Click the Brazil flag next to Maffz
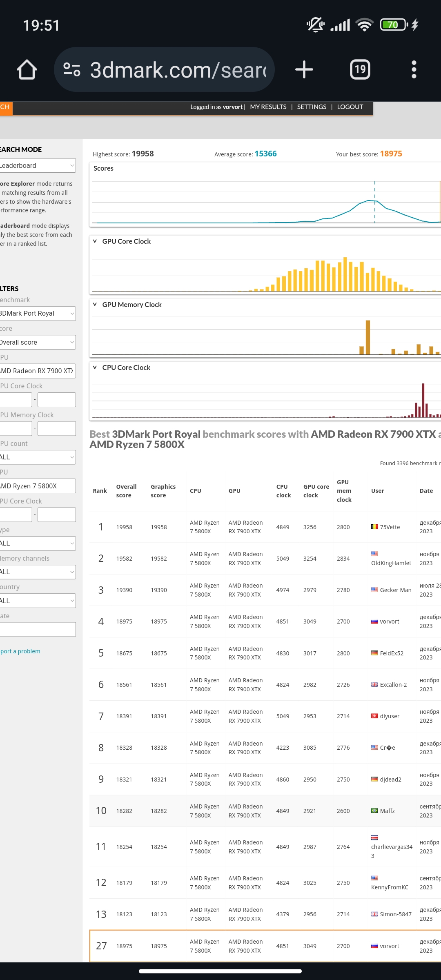This screenshot has height=980, width=441. tap(374, 811)
